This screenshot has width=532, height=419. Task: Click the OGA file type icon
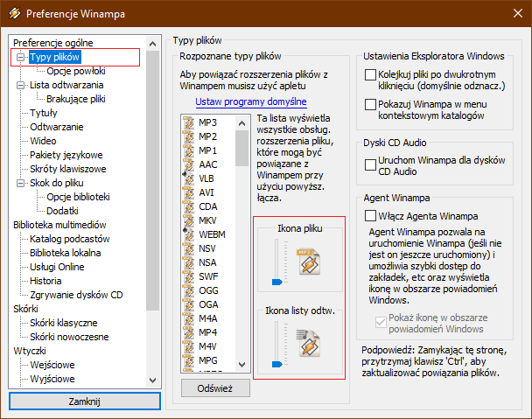click(x=188, y=304)
